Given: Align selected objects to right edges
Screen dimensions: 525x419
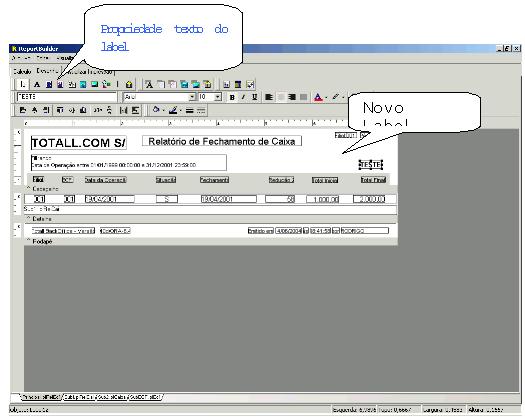Looking at the screenshot, I should coord(46,110).
